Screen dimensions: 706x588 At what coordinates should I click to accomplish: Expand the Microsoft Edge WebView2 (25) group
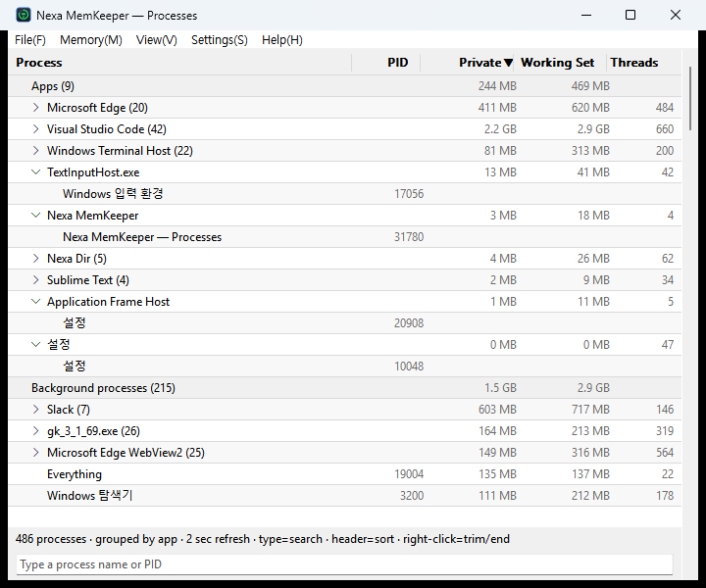pos(36,453)
